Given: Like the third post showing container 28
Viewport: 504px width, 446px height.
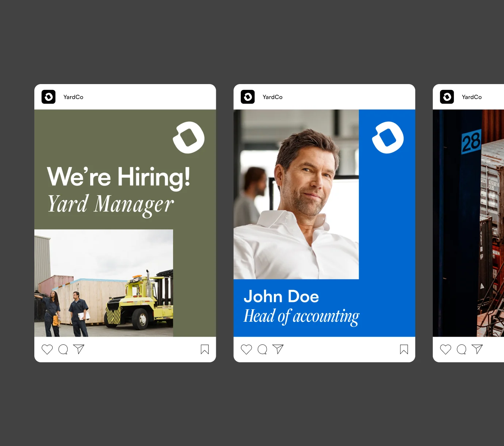Looking at the screenshot, I should pyautogui.click(x=446, y=349).
